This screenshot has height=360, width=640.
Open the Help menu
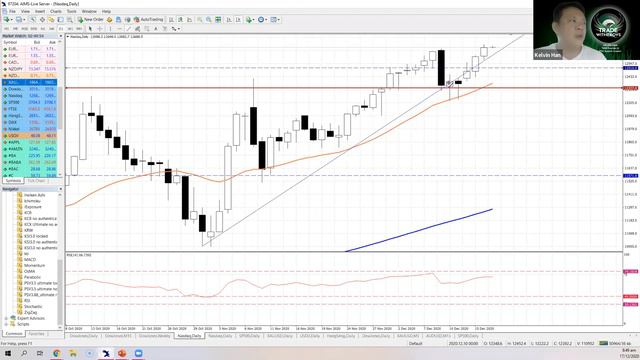pyautogui.click(x=106, y=11)
